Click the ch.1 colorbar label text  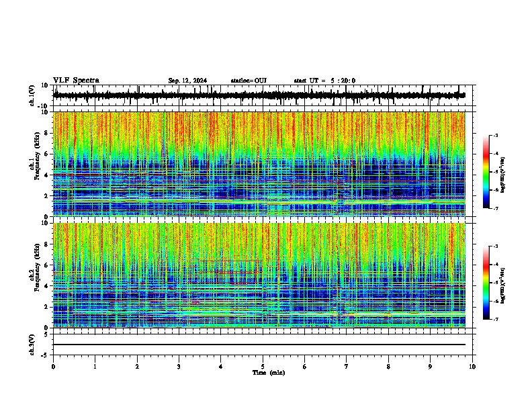tap(503, 175)
